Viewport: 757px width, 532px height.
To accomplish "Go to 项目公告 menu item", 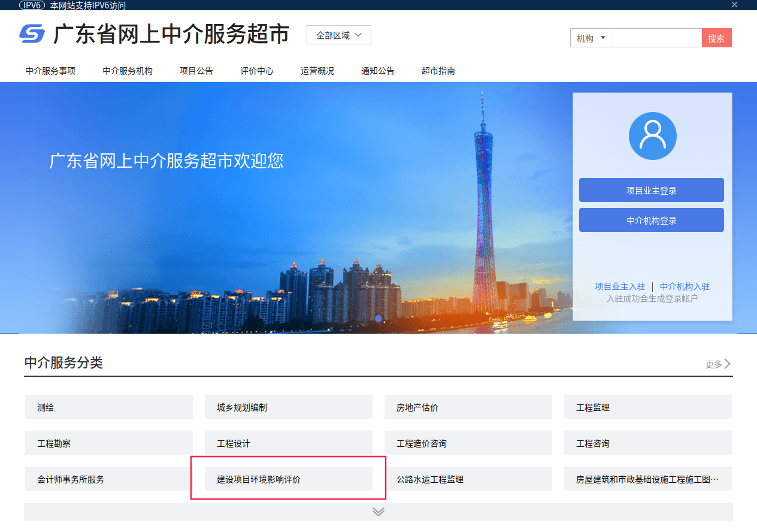I will 196,71.
